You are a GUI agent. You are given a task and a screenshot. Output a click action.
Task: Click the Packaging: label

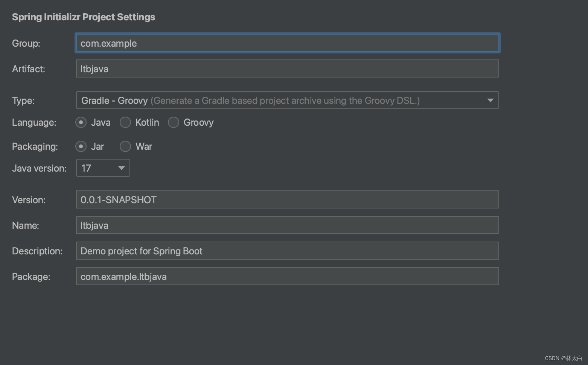click(x=35, y=147)
